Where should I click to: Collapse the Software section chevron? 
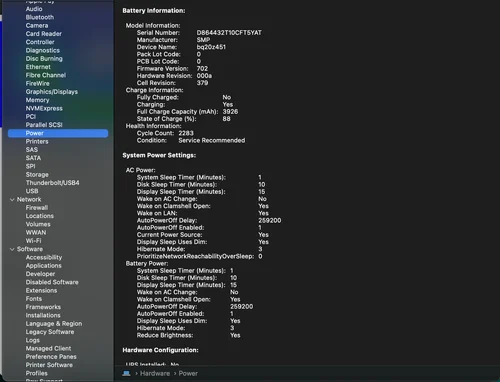click(x=12, y=249)
